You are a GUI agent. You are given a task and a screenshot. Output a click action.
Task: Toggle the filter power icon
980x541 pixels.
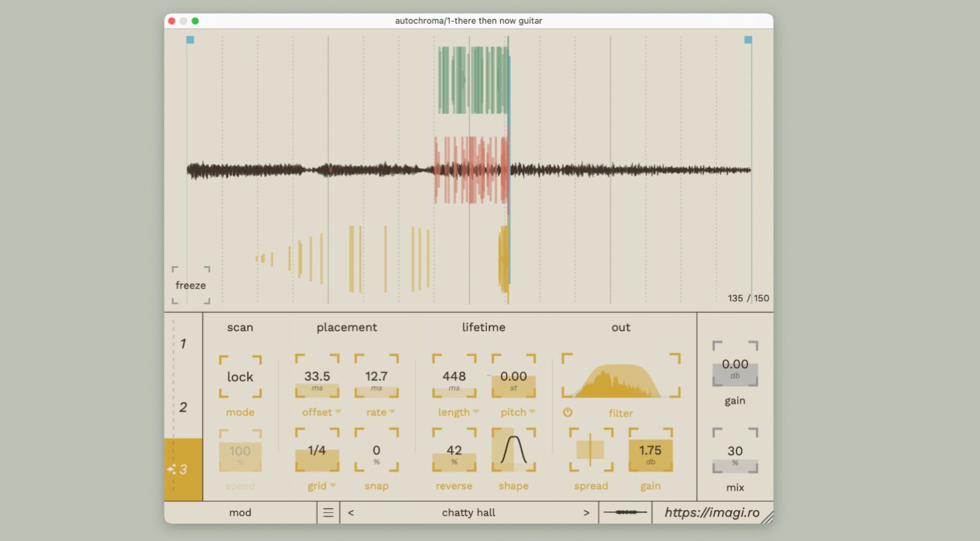click(x=567, y=413)
